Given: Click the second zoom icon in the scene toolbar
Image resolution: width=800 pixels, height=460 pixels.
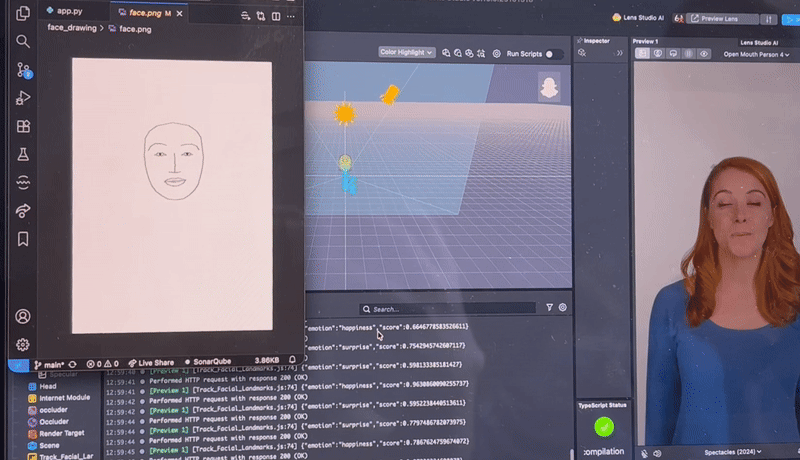Looking at the screenshot, I should [458, 53].
